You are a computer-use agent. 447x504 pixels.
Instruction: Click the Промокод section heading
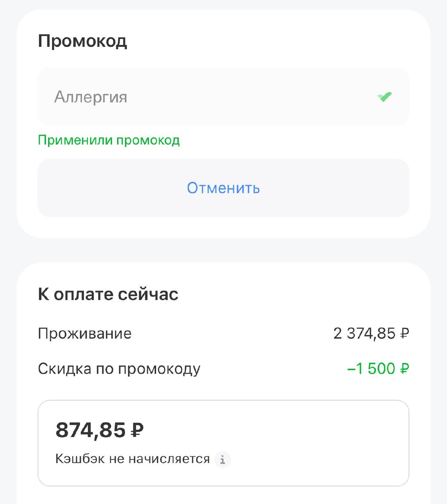click(82, 41)
